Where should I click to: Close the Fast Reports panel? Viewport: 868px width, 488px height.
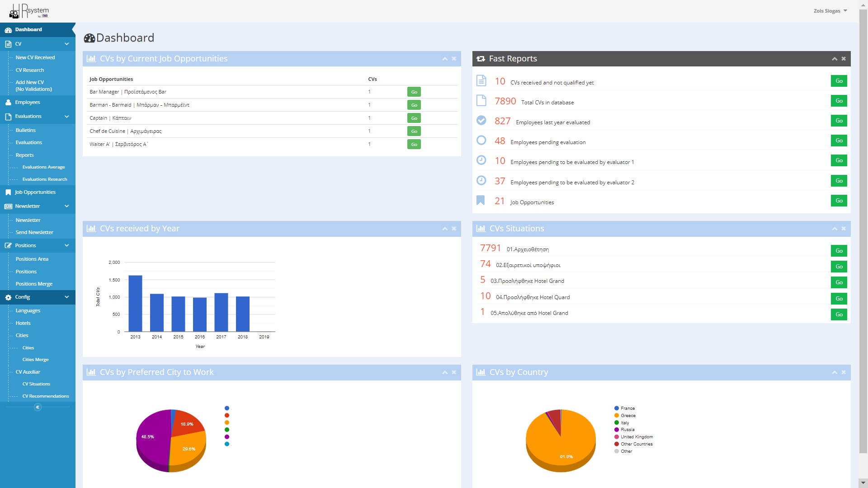844,59
